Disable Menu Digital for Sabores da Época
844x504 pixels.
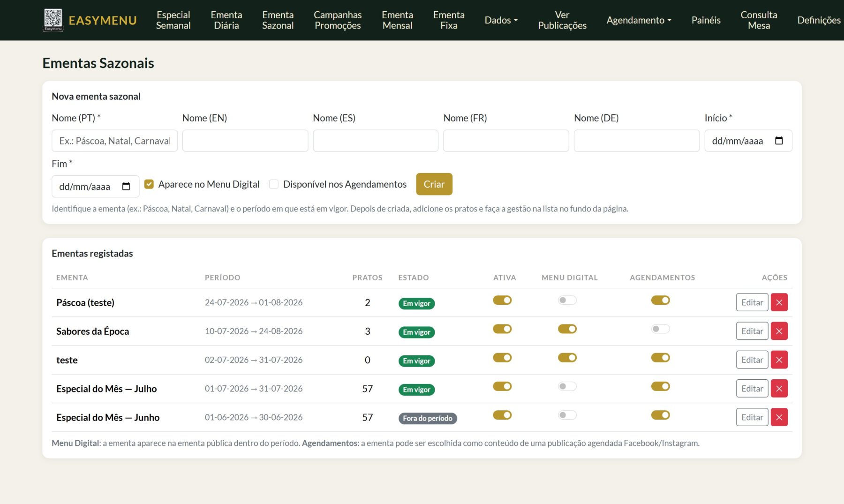(x=567, y=329)
